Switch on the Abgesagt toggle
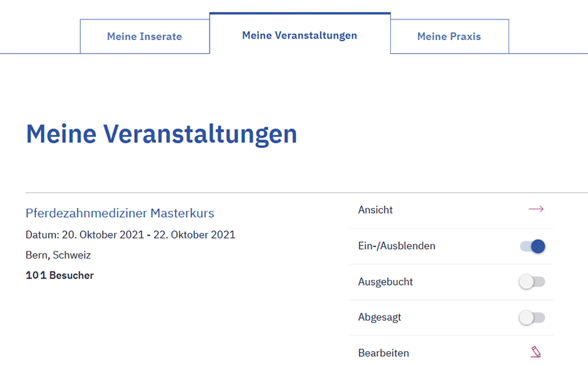Screen dimensions: 588x365 point(533,317)
